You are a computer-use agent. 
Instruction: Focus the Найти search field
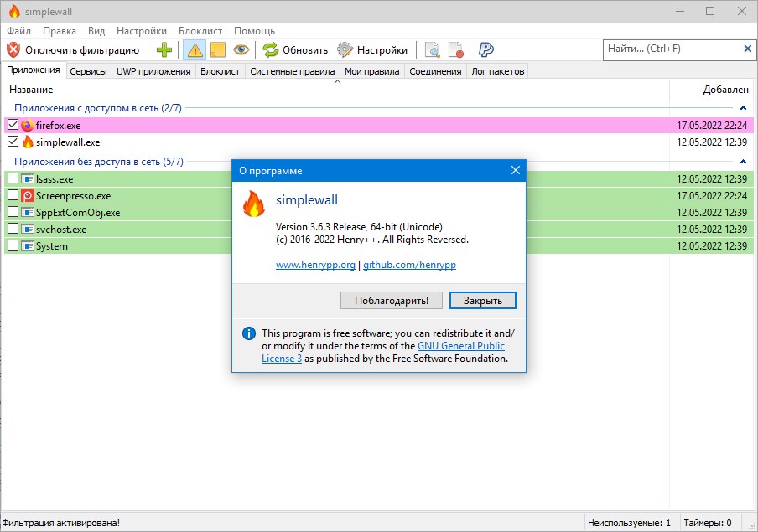click(672, 49)
